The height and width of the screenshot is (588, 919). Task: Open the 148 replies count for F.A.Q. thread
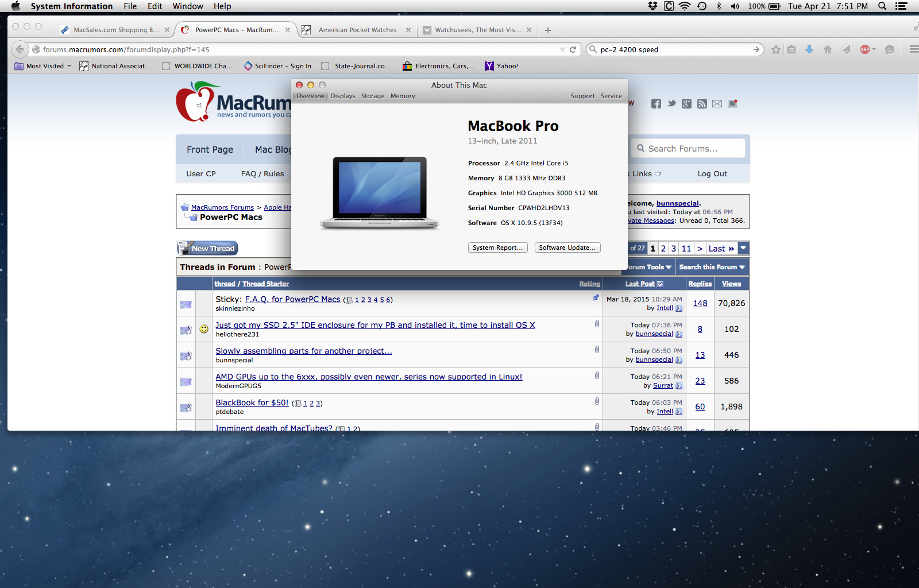[700, 303]
